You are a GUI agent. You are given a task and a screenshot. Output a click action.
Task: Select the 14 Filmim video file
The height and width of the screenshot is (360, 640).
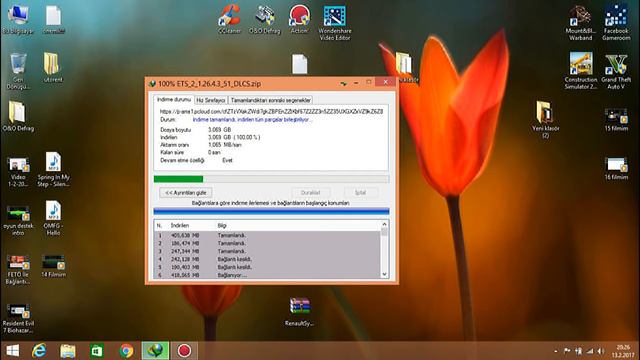53,266
